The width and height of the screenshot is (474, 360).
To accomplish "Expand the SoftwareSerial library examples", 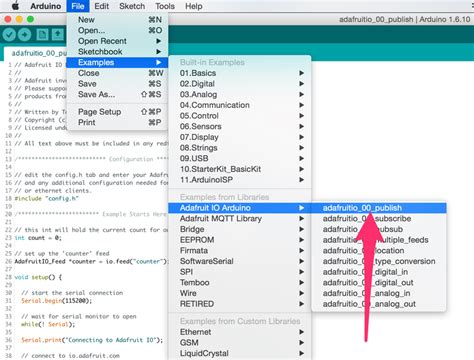I will pyautogui.click(x=240, y=261).
